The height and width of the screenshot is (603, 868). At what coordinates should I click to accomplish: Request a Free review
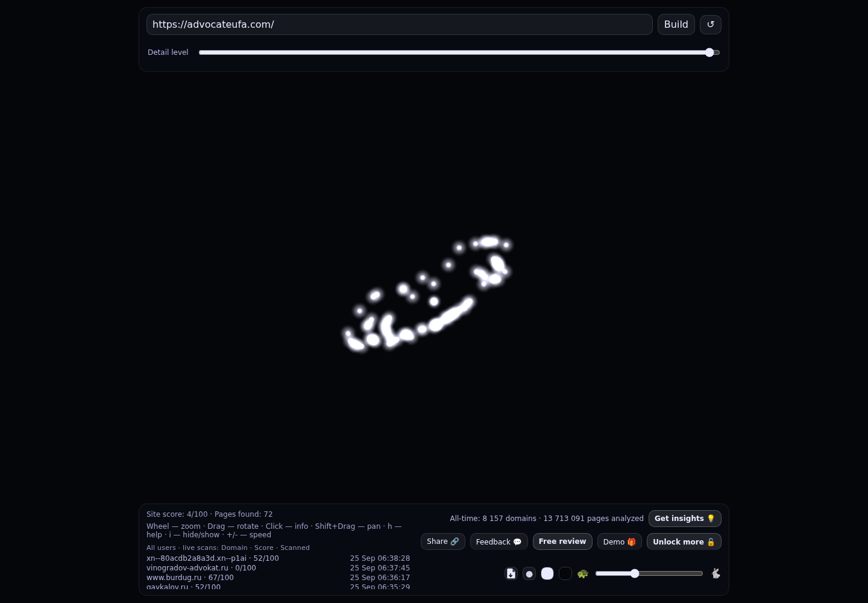pos(562,541)
